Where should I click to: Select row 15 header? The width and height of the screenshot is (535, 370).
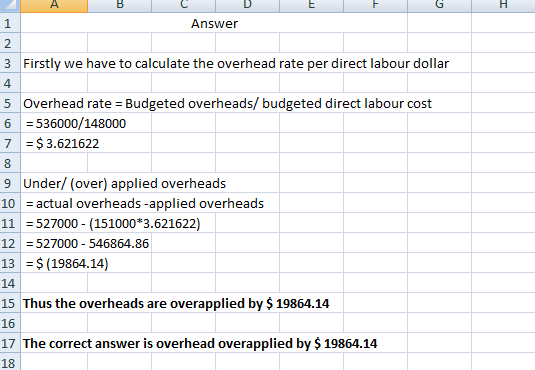pyautogui.click(x=10, y=303)
